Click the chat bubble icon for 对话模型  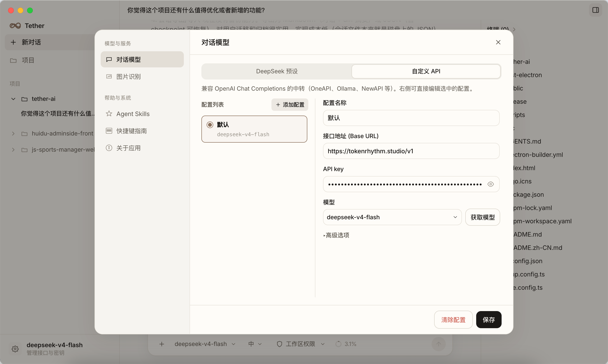[x=109, y=59]
